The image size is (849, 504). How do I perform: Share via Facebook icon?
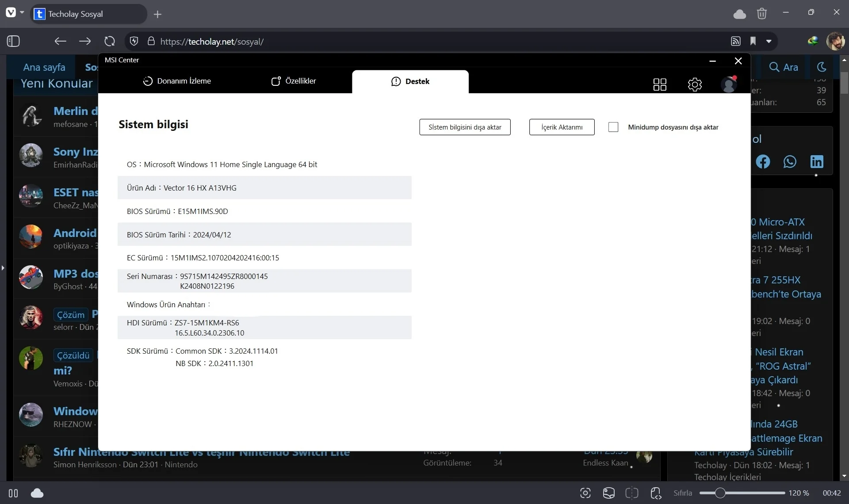(763, 161)
